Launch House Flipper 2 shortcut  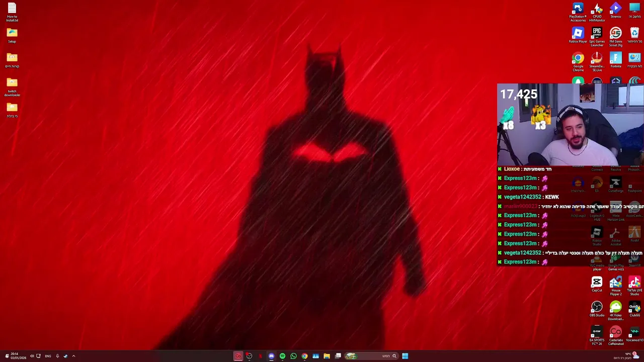tap(616, 286)
